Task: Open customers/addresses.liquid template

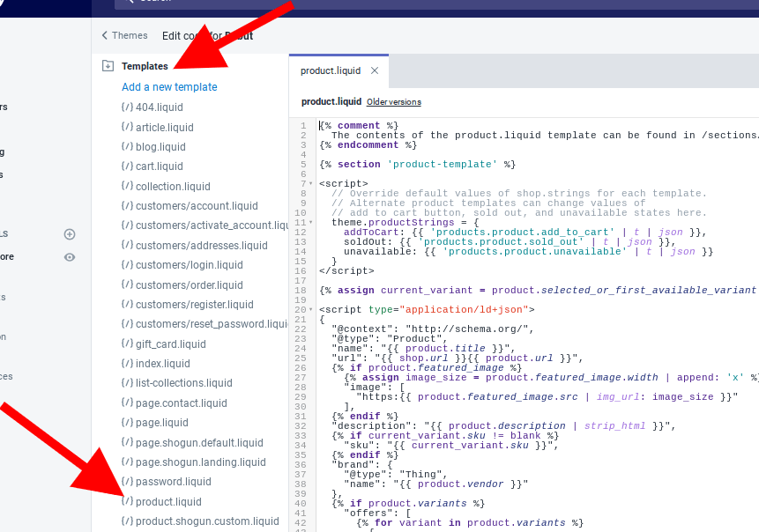Action: click(x=194, y=245)
